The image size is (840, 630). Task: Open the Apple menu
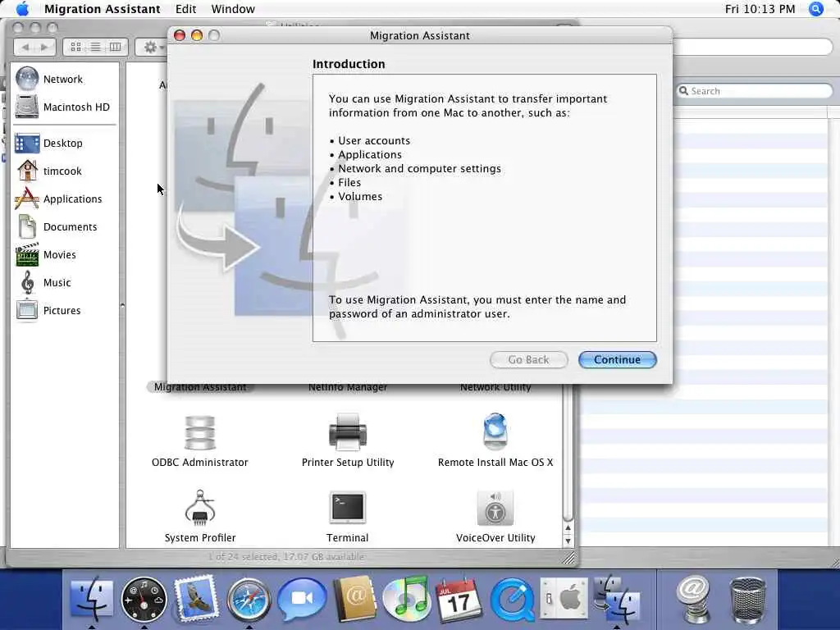tap(22, 8)
